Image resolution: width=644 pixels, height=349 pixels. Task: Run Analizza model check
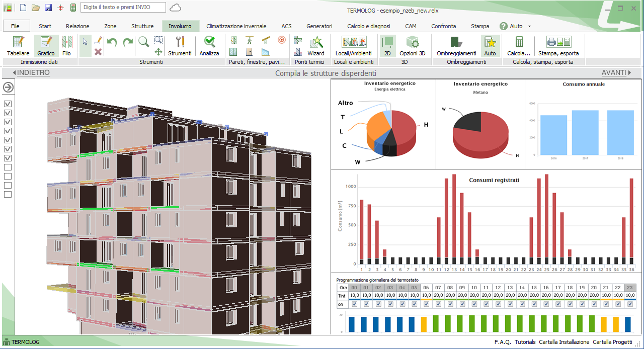point(209,46)
